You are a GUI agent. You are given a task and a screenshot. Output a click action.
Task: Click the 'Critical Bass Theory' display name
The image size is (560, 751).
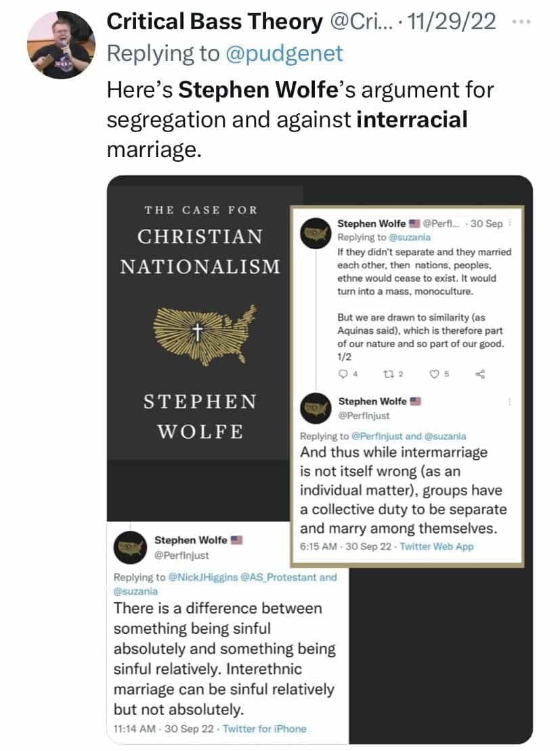[215, 22]
